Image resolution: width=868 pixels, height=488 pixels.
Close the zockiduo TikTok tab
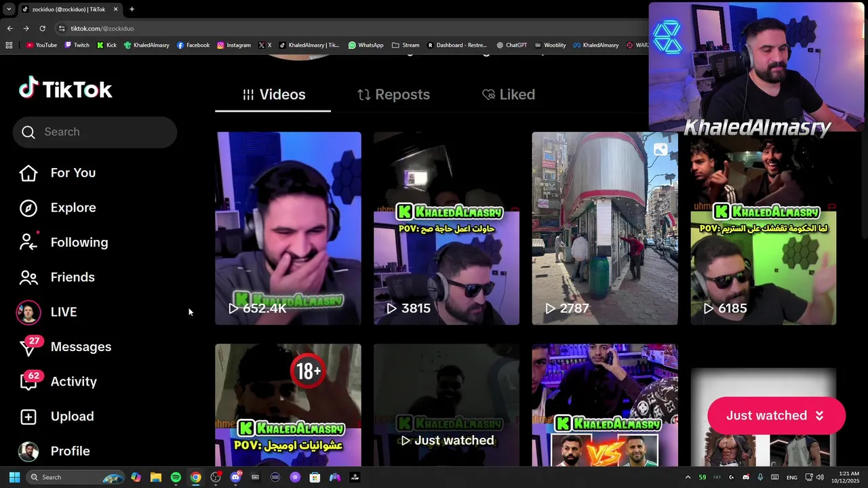pos(115,9)
